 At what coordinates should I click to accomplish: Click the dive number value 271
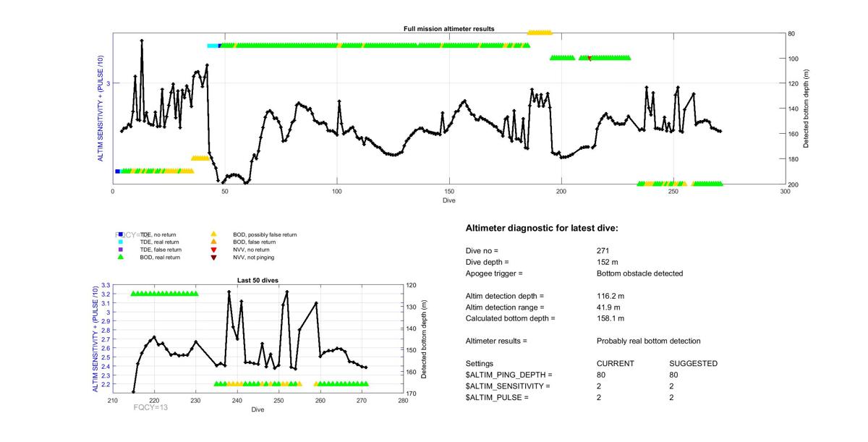603,250
